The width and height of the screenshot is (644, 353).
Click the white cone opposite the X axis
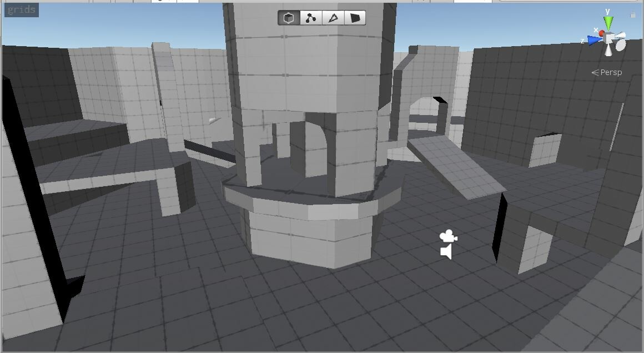point(622,35)
